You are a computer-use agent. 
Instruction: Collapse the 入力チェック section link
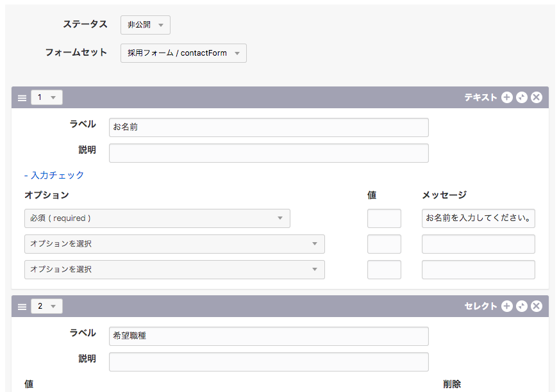coord(54,175)
